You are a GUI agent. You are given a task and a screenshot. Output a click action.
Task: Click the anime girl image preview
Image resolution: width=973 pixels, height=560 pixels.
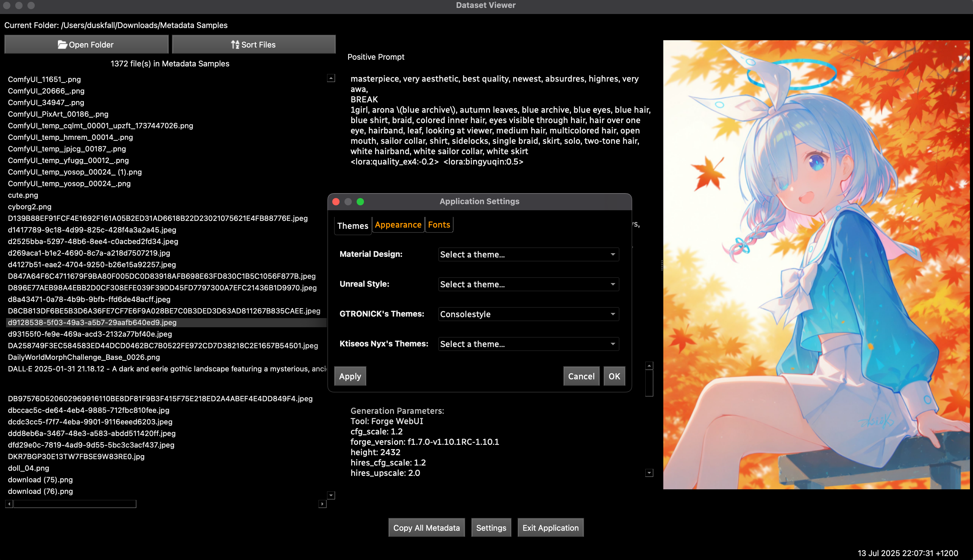(816, 265)
